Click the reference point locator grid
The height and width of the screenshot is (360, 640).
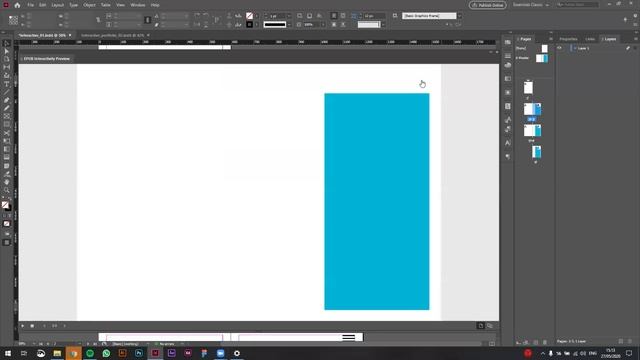pyautogui.click(x=13, y=20)
